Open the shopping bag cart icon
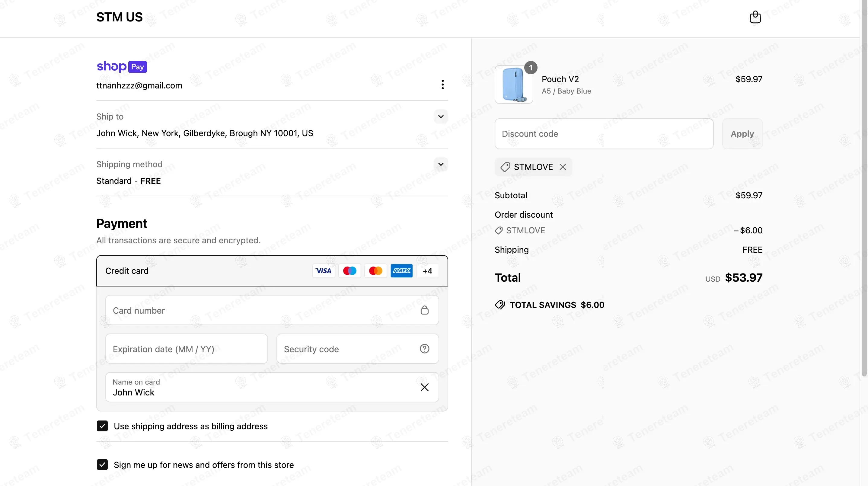868x486 pixels. tap(755, 17)
